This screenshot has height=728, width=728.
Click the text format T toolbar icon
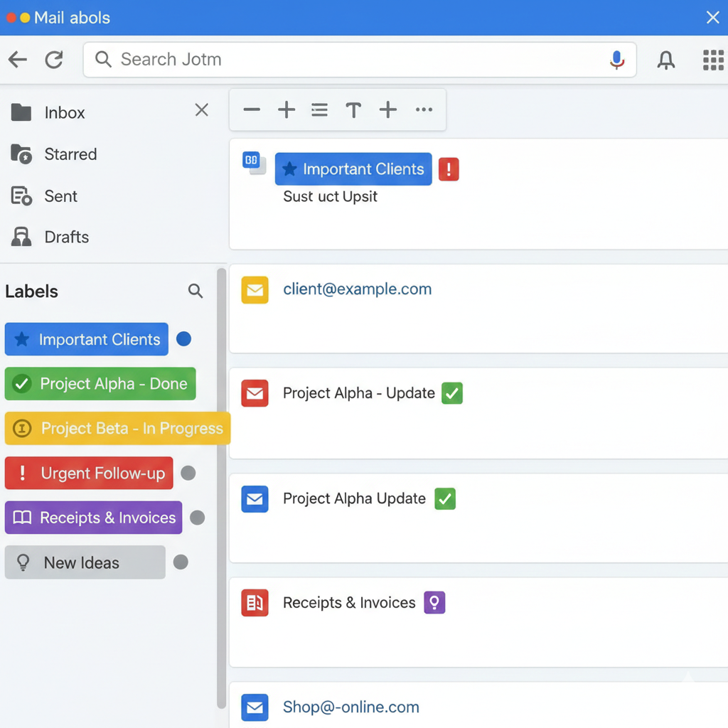point(353,110)
